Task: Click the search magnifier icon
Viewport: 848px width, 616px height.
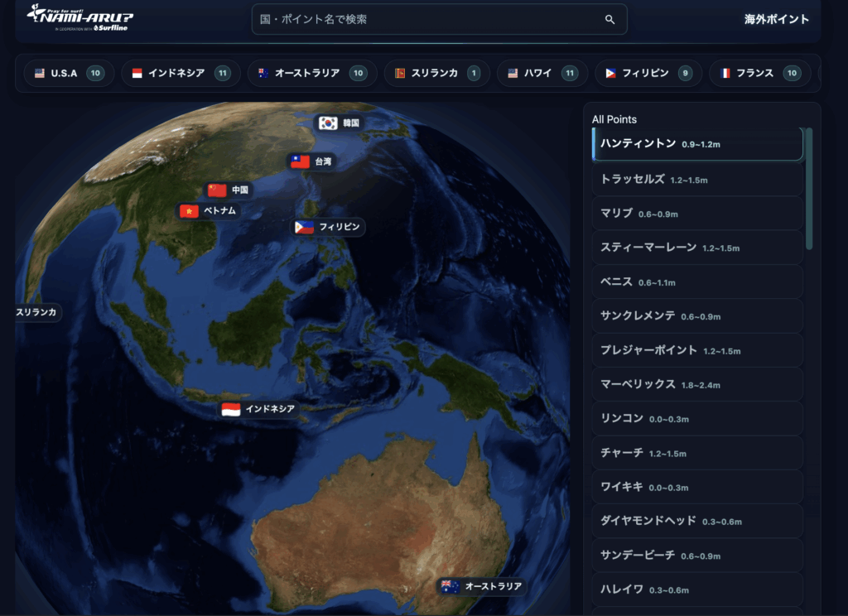Action: 609,20
